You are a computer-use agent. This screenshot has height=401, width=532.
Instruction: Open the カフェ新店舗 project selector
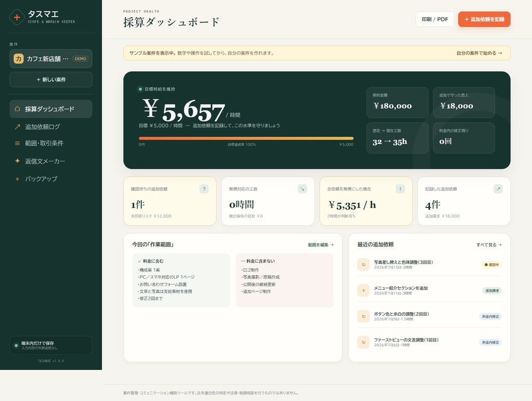click(x=51, y=59)
